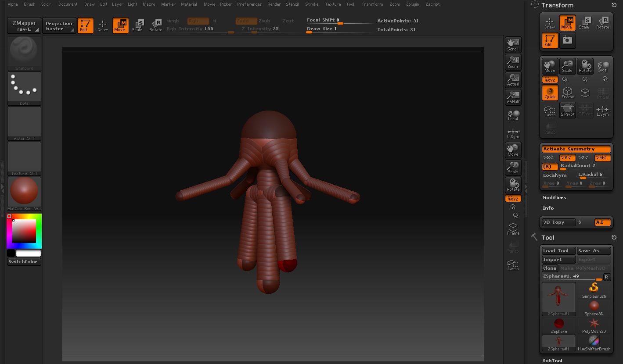This screenshot has height=364, width=623.
Task: Choose the Sphere3D tool
Action: click(594, 308)
